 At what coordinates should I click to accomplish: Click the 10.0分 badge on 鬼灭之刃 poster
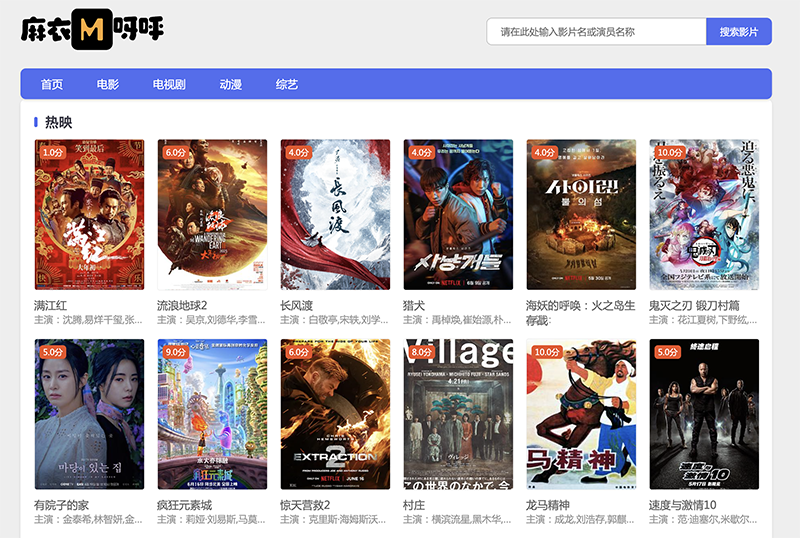pos(670,153)
